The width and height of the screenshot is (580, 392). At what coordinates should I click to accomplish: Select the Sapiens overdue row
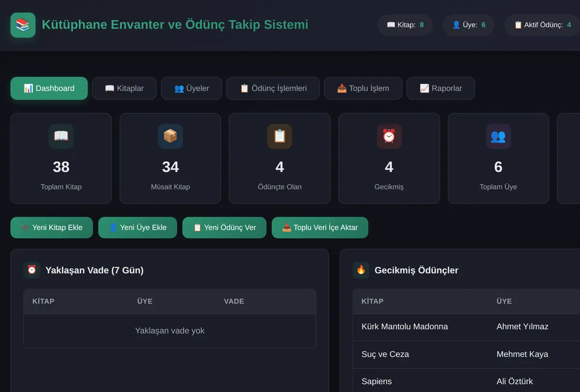[x=466, y=381]
